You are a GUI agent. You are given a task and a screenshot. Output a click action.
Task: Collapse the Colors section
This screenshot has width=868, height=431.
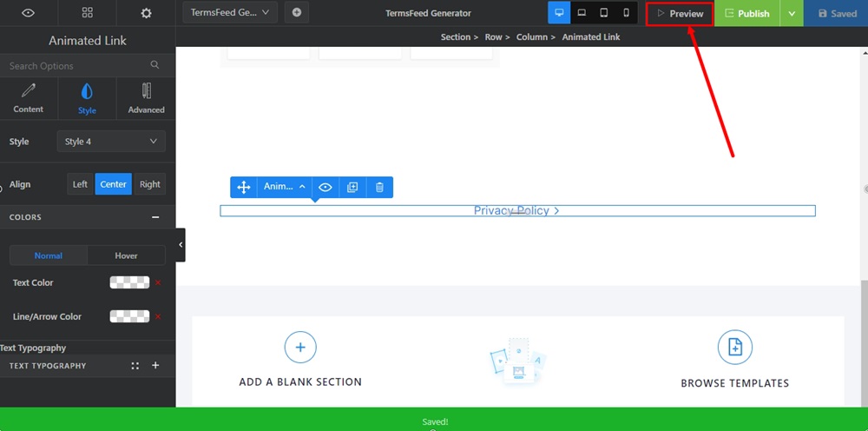coord(155,217)
